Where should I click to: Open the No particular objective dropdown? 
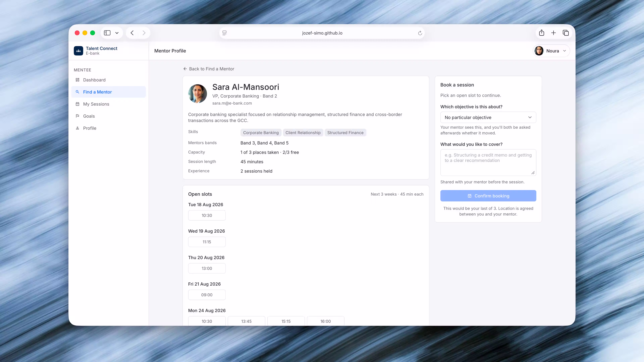[488, 117]
